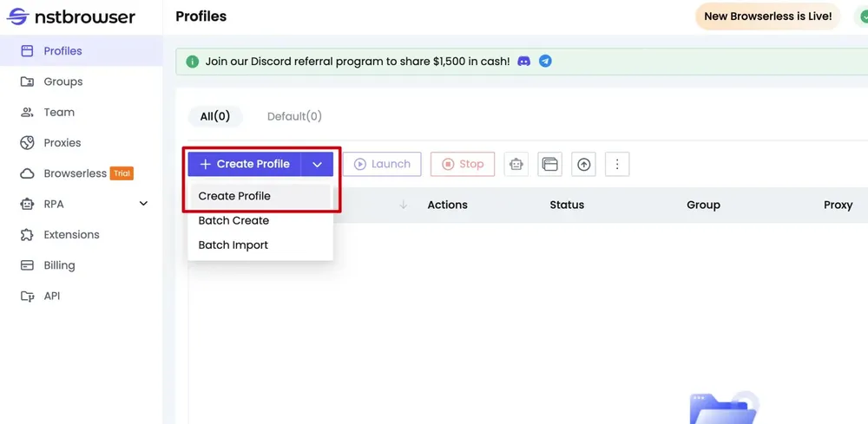Click the Stop button
The width and height of the screenshot is (868, 424).
[463, 164]
